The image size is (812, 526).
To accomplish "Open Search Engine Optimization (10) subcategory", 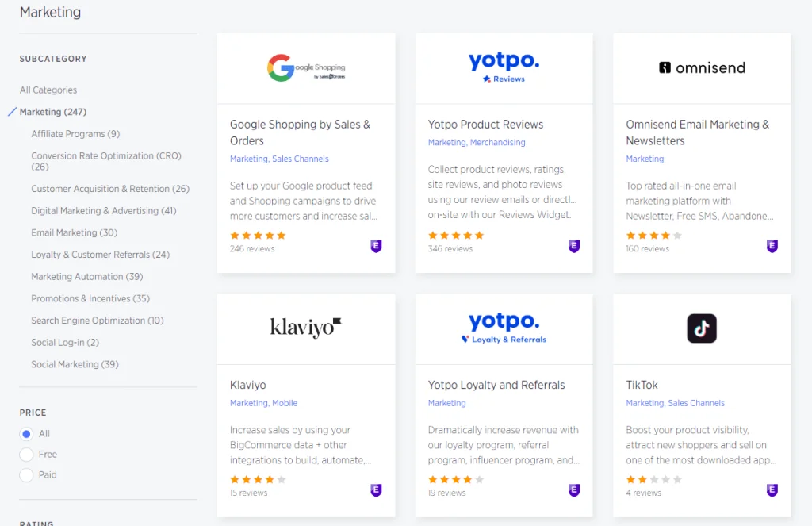I will point(97,321).
